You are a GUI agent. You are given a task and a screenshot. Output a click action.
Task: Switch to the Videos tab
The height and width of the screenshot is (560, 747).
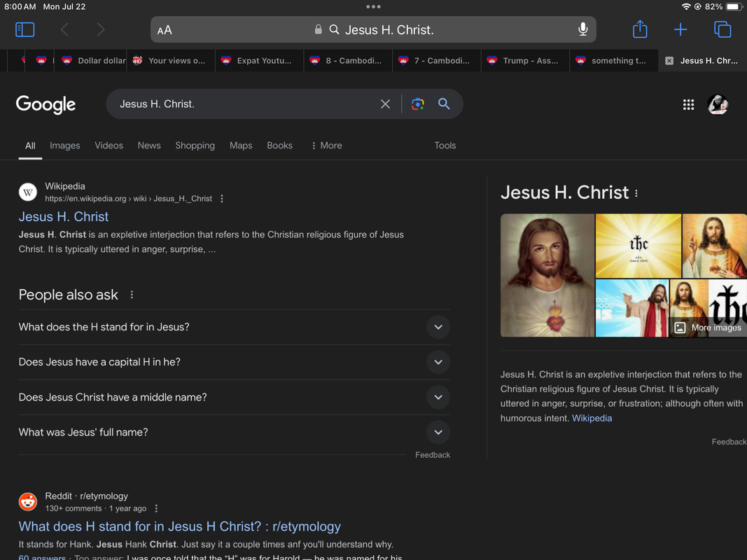tap(109, 145)
